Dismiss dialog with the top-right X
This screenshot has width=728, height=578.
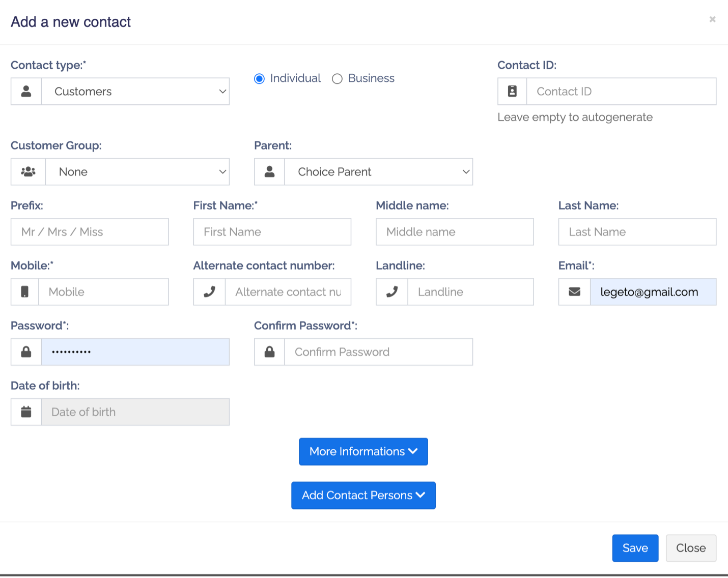tap(712, 19)
